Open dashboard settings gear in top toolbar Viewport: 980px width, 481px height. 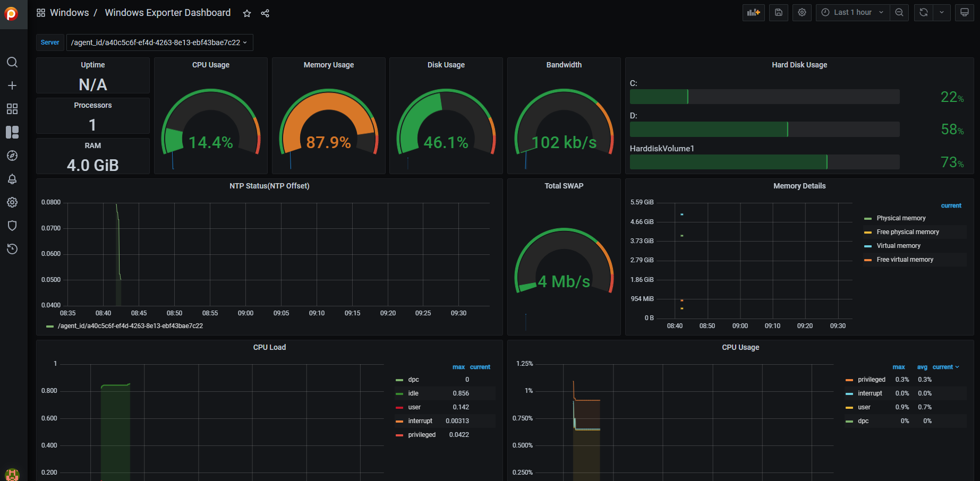tap(802, 12)
